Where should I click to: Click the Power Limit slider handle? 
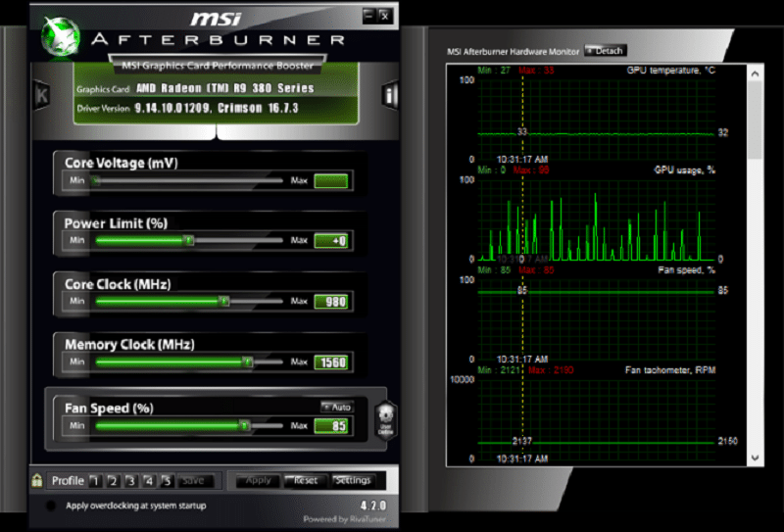[189, 241]
